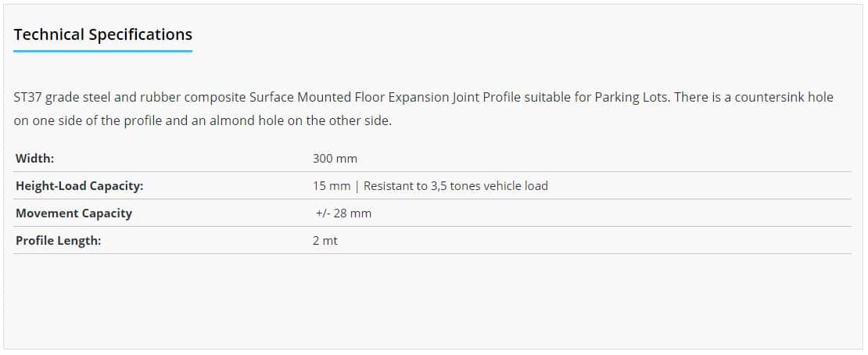Viewport: 868px width, 355px height.
Task: Select the Height-Load Capacity label
Action: (80, 186)
